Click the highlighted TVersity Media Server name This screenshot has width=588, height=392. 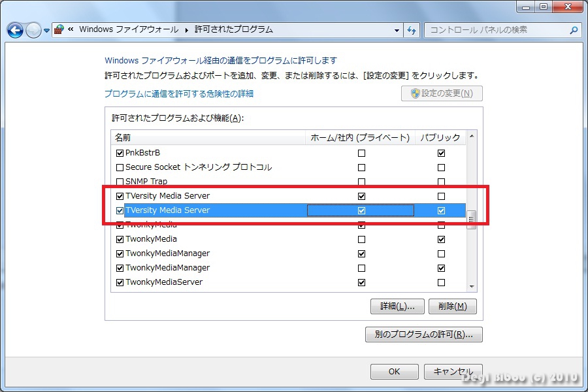click(x=168, y=210)
